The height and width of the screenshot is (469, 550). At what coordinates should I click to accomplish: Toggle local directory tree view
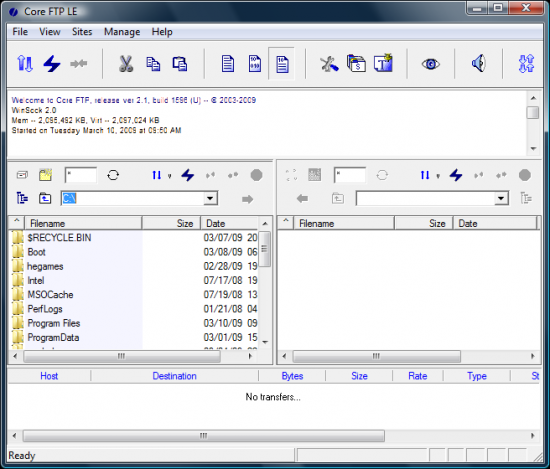22,198
